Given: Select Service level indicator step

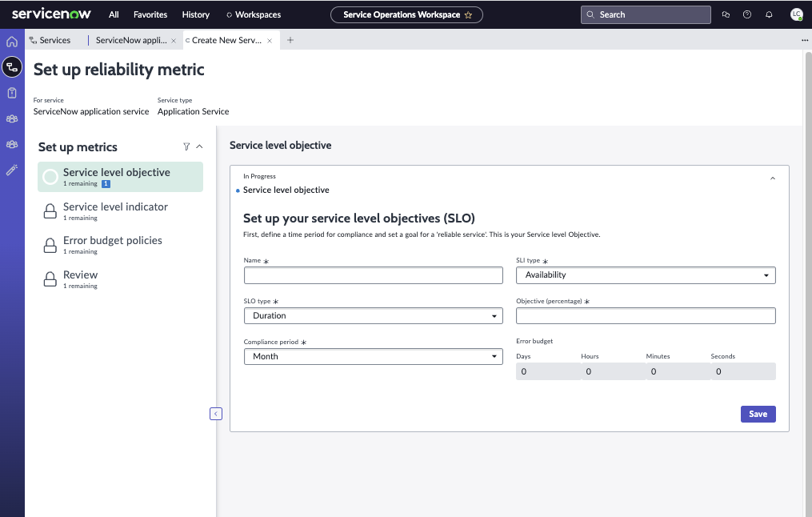Looking at the screenshot, I should [x=120, y=210].
